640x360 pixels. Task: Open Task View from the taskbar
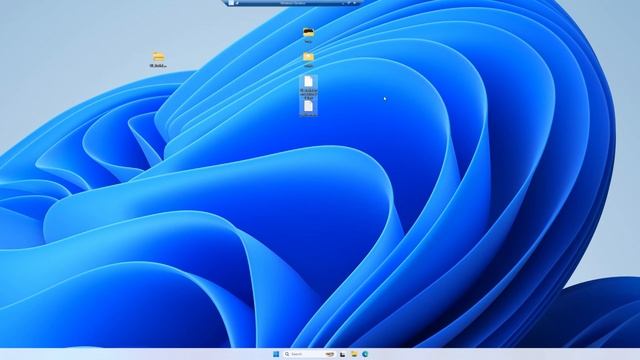tap(342, 354)
